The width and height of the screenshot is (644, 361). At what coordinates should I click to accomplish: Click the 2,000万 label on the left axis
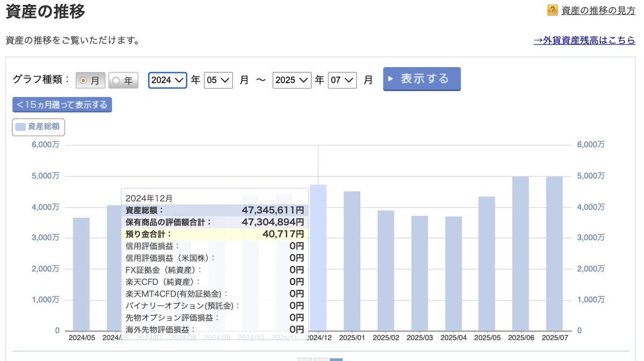click(x=46, y=269)
